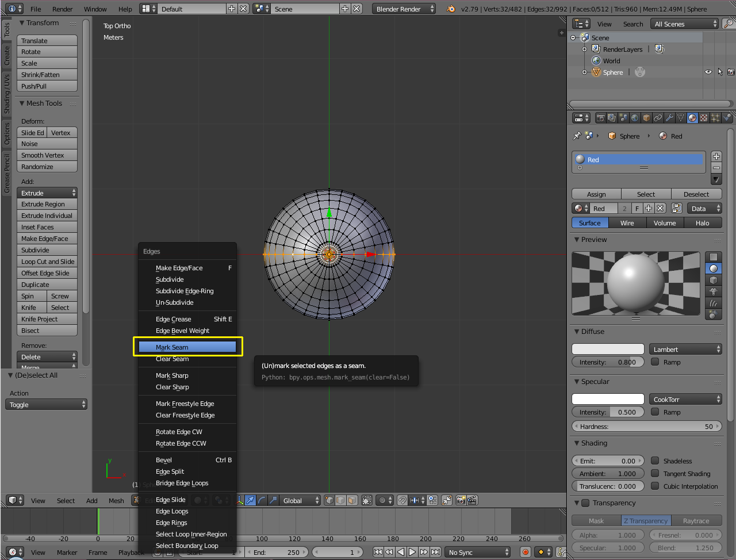
Task: Click the End frame field
Action: (277, 552)
